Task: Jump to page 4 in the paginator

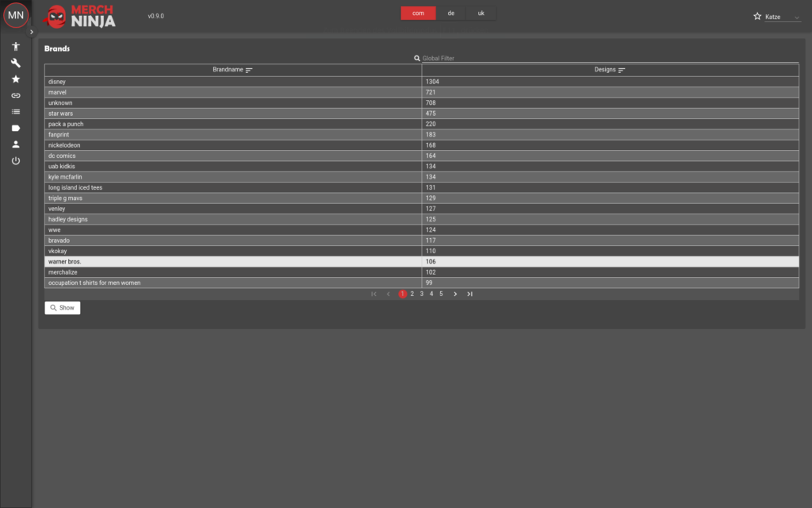Action: [x=431, y=294]
